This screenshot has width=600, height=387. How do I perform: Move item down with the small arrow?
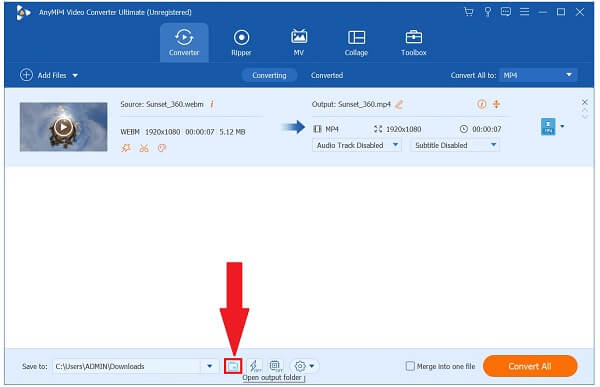click(x=585, y=117)
